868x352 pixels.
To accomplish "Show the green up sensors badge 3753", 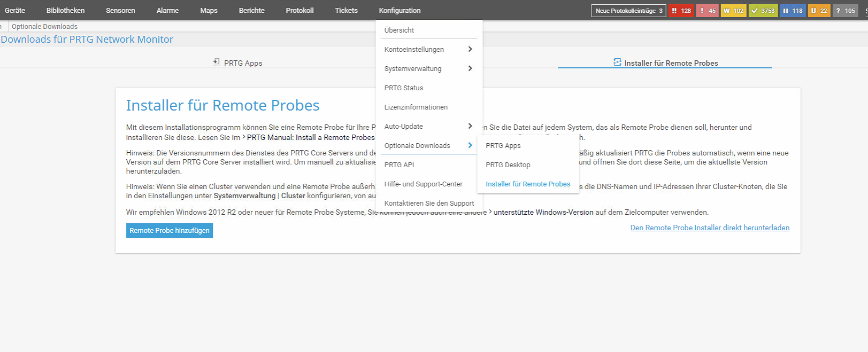I will (x=763, y=11).
